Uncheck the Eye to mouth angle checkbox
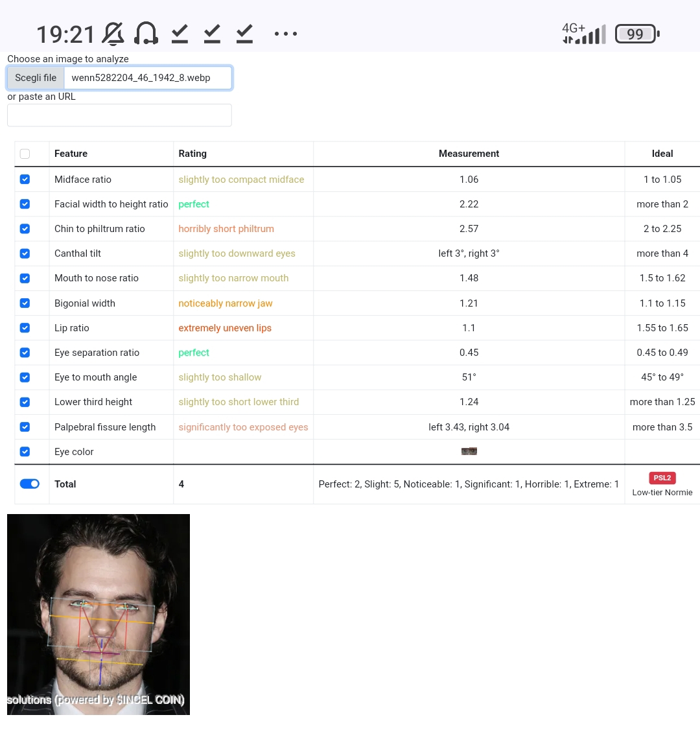The height and width of the screenshot is (739, 700). 25,377
